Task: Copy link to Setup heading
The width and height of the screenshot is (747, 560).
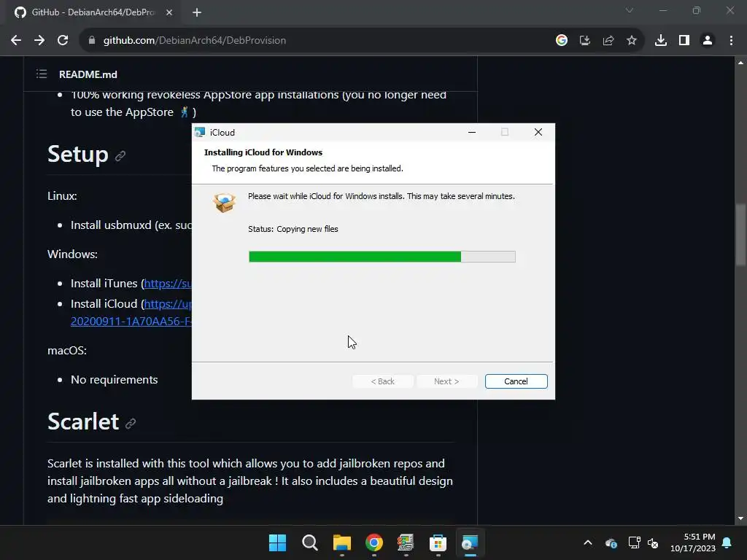Action: point(120,156)
